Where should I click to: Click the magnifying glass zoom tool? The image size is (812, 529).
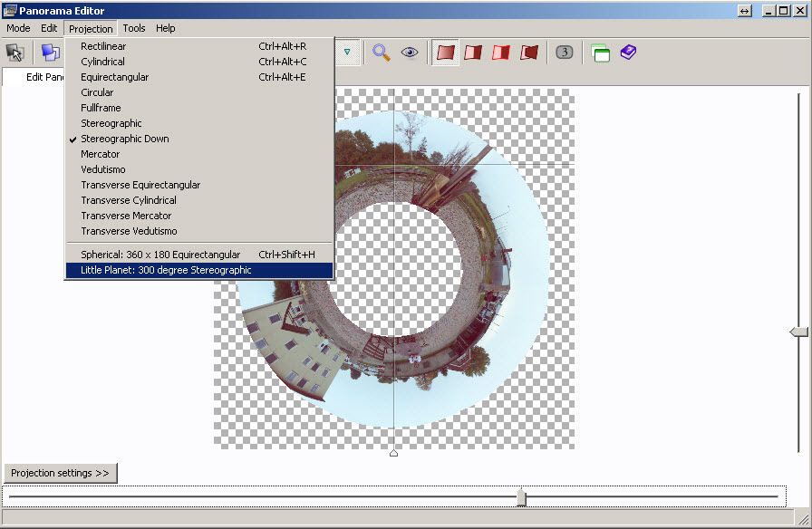point(382,53)
